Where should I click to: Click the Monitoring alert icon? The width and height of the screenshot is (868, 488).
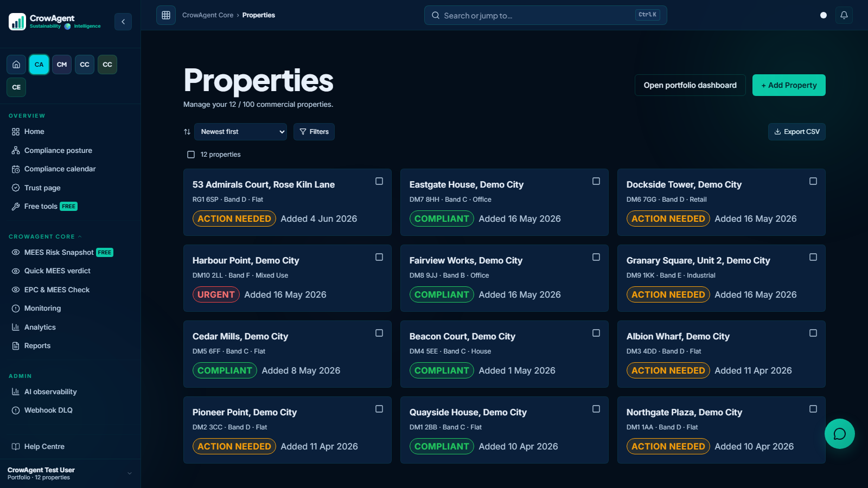click(16, 309)
